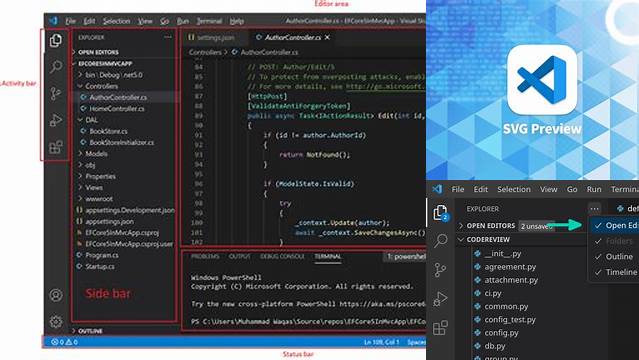The width and height of the screenshot is (639, 360).
Task: Open Source Control in CODEREVIEW window activity bar
Action: click(440, 270)
